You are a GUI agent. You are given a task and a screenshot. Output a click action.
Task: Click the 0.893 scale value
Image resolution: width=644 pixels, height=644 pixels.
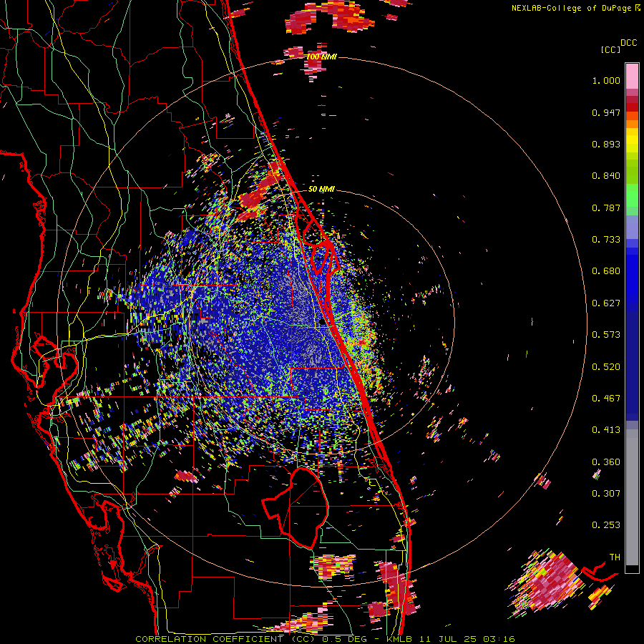click(x=606, y=144)
